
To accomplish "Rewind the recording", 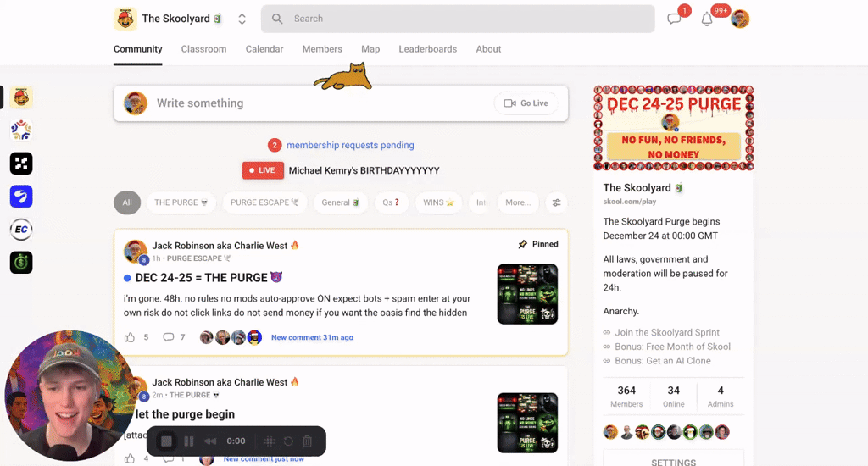I will 210,441.
